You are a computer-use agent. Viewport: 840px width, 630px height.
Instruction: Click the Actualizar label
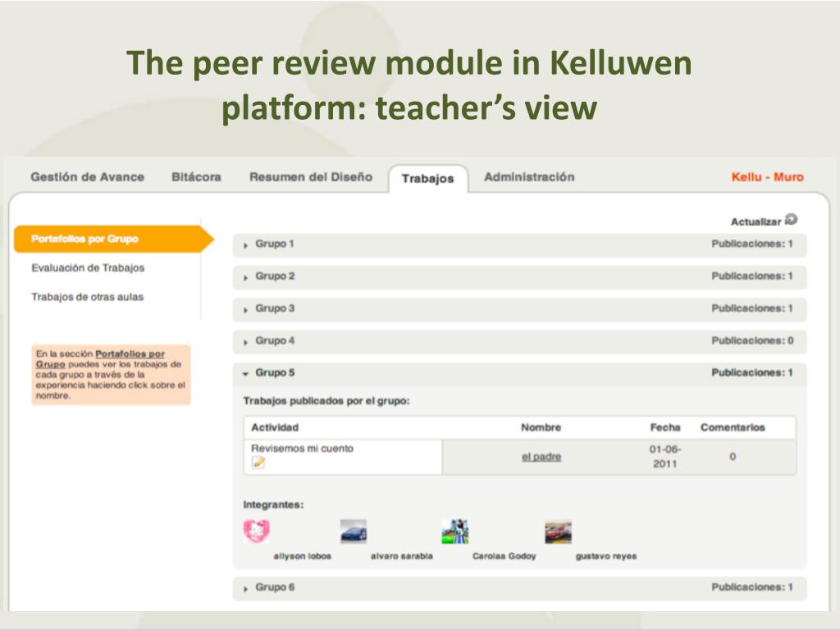click(756, 221)
